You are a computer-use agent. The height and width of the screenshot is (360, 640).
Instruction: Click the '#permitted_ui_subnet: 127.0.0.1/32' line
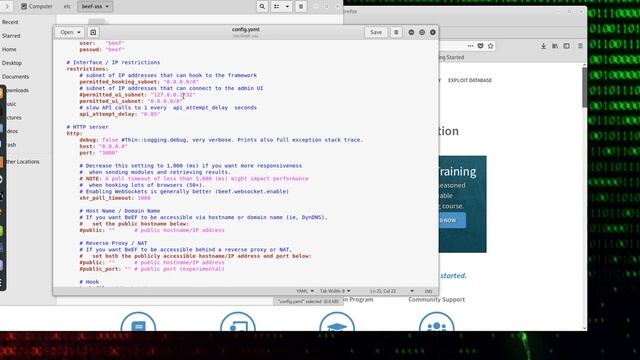138,95
